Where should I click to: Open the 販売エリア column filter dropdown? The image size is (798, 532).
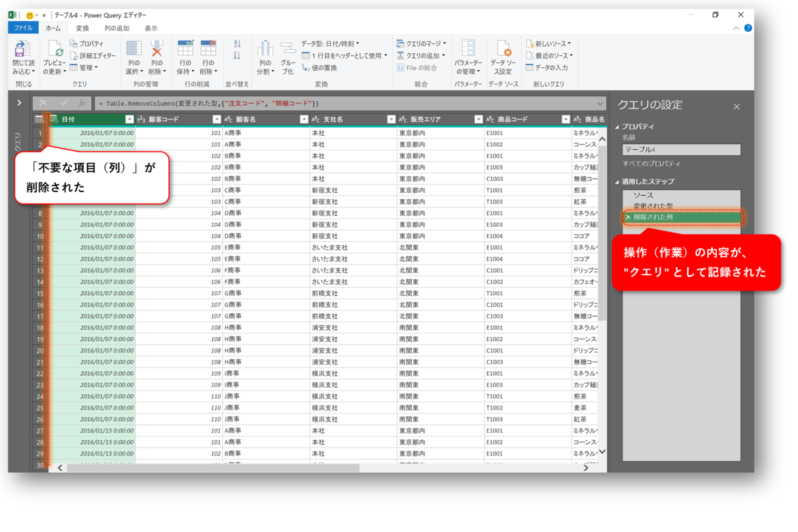pyautogui.click(x=478, y=120)
